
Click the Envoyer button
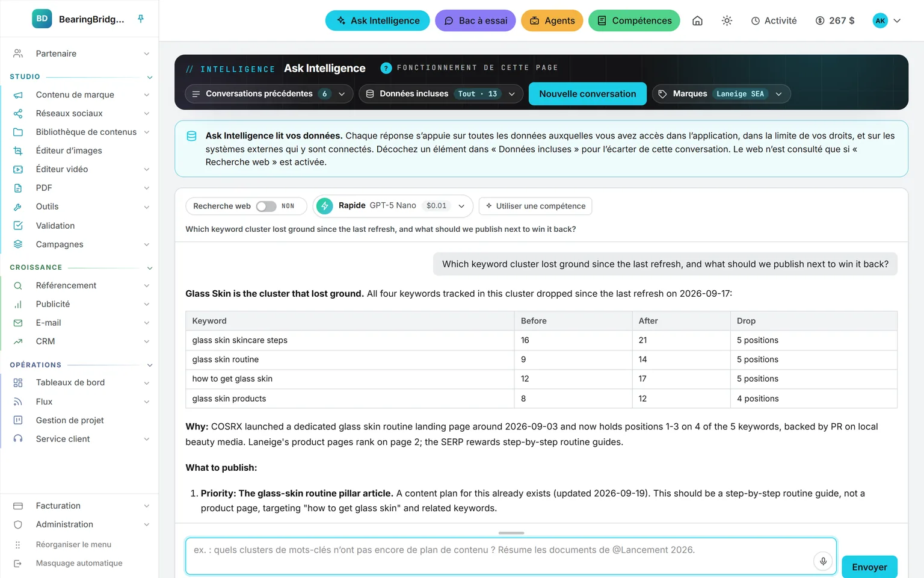[869, 567]
